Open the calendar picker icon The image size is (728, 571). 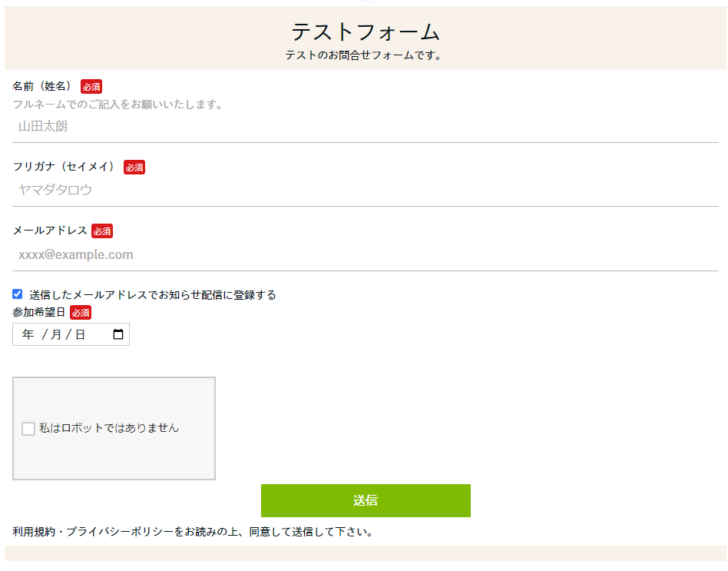click(118, 334)
